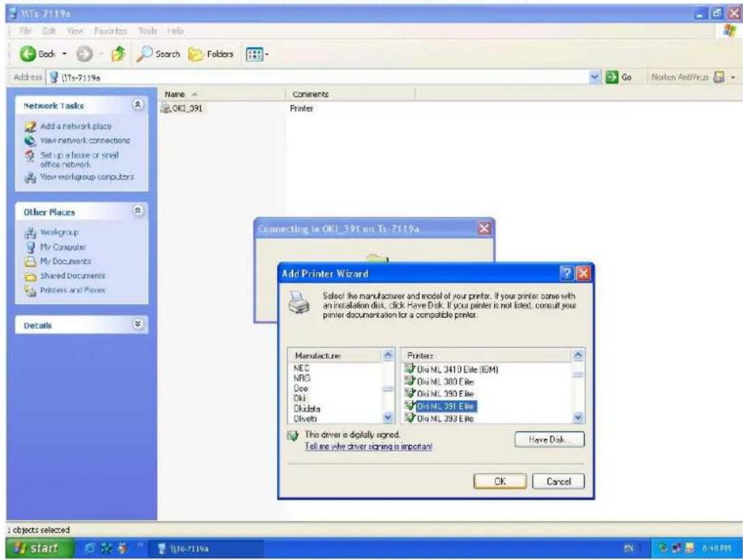Click OK in Add Printer Wizard
The image size is (743, 560).
click(500, 481)
